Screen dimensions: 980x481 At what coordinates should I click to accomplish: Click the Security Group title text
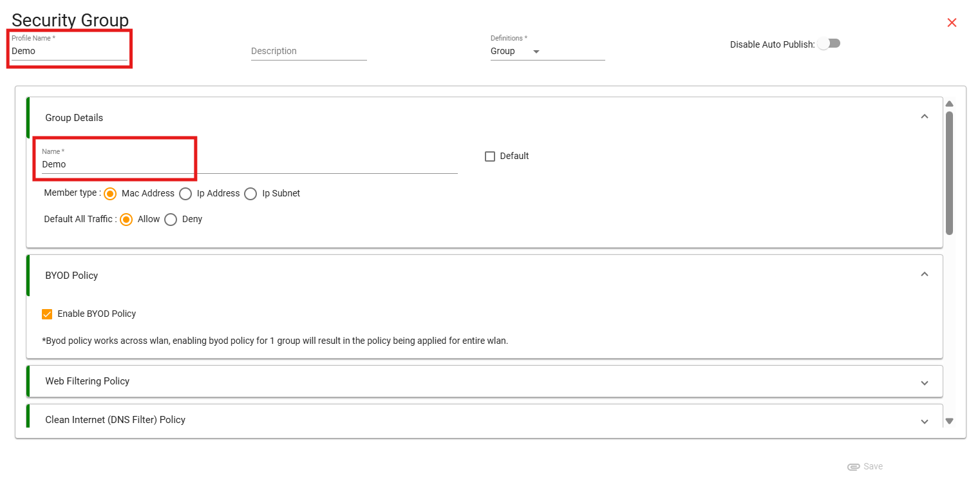point(70,21)
